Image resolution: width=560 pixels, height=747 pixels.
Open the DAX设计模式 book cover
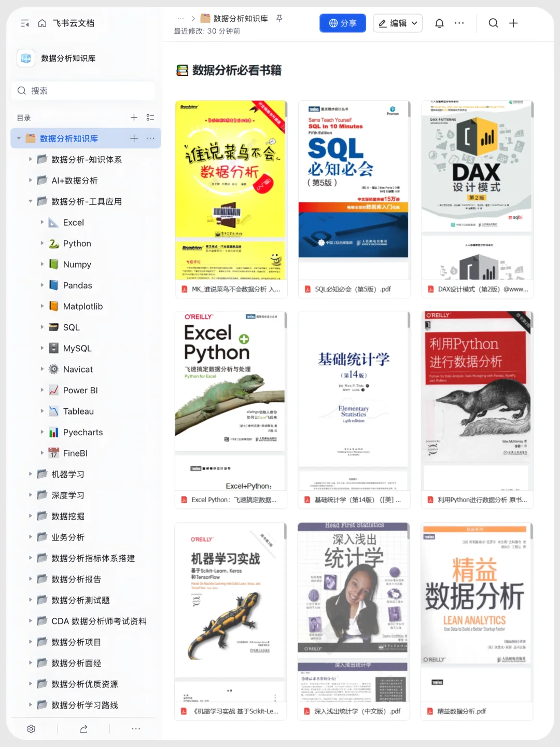tap(477, 190)
